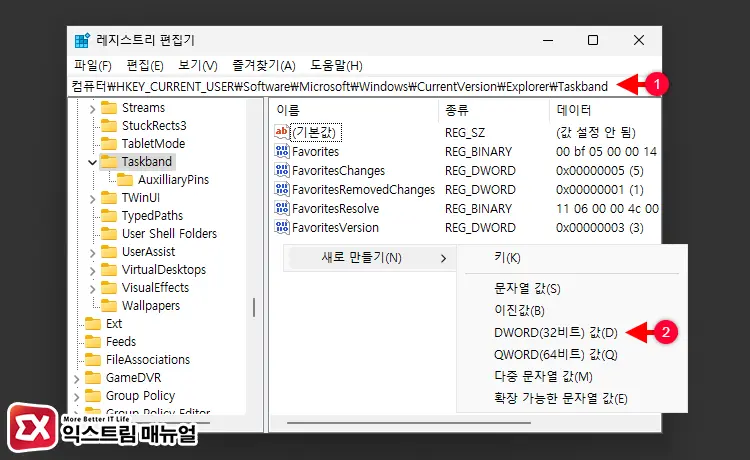Open the 보기(V) menu
750x460 pixels.
[x=198, y=66]
